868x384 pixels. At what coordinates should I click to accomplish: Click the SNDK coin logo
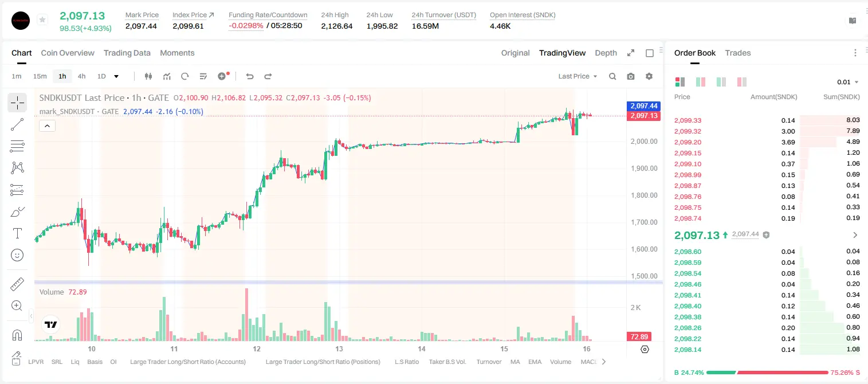21,21
